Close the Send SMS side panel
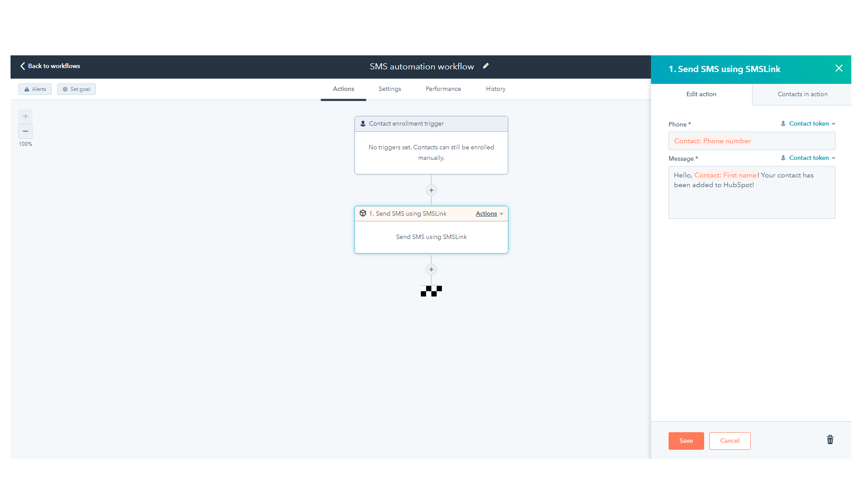This screenshot has height=488, width=868. (x=839, y=68)
